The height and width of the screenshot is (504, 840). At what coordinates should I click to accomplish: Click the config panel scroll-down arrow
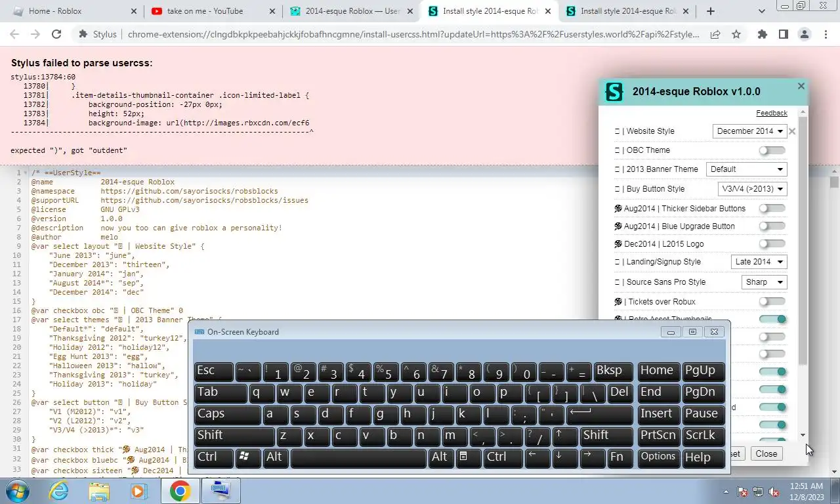click(803, 434)
